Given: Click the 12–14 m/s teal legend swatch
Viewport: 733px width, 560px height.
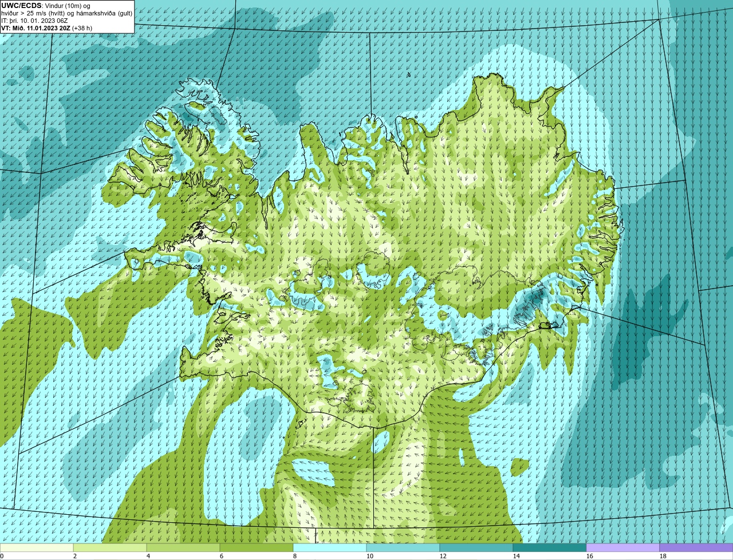Looking at the screenshot, I should (476, 547).
